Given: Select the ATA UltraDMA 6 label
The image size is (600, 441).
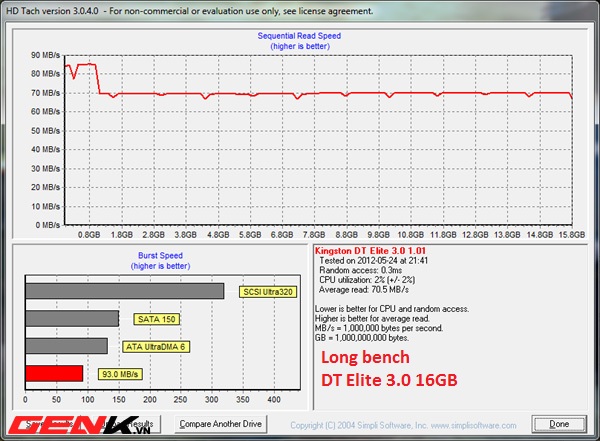Looking at the screenshot, I should tap(156, 347).
